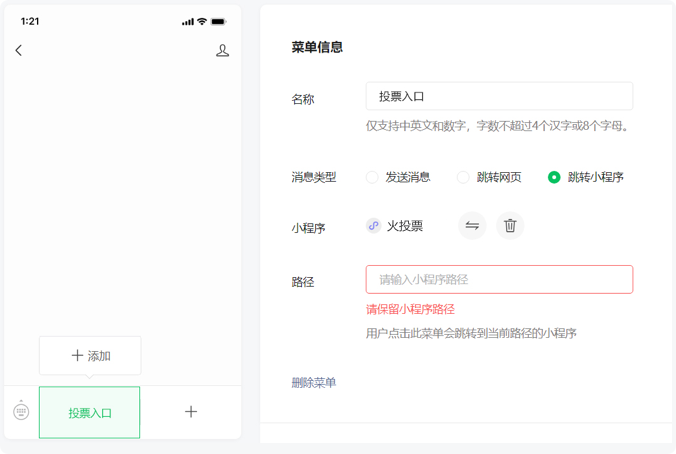The height and width of the screenshot is (454, 676).
Task: Click the 添加 submenu button
Action: coord(90,356)
